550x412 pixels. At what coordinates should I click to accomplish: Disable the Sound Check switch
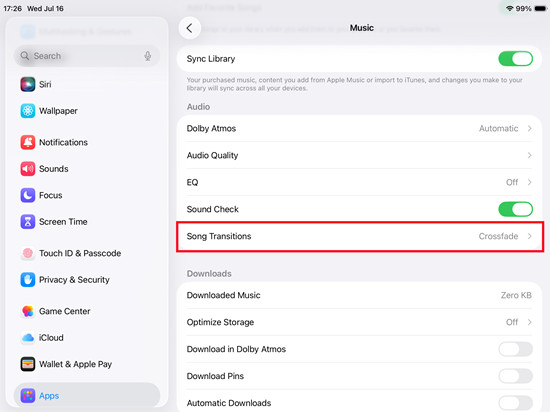coord(516,209)
